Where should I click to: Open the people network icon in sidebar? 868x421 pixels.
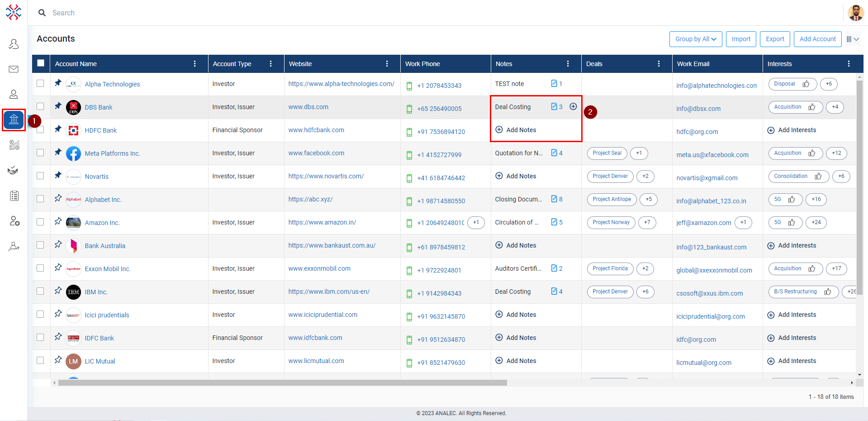[x=14, y=43]
